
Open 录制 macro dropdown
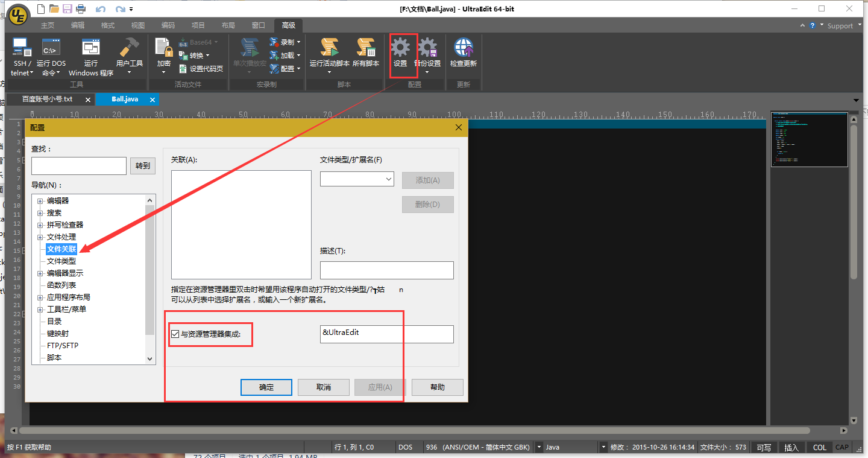[x=286, y=42]
